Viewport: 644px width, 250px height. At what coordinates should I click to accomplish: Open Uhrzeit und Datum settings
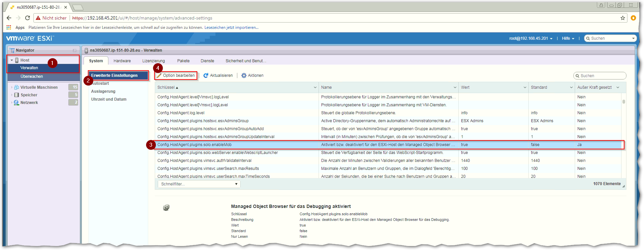tap(109, 99)
